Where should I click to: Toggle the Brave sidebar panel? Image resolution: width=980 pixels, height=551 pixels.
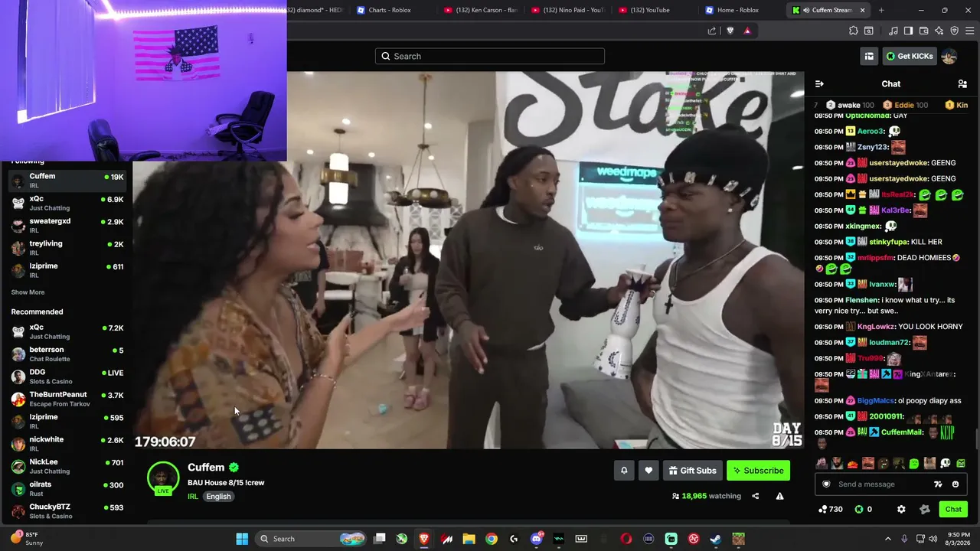(x=908, y=31)
